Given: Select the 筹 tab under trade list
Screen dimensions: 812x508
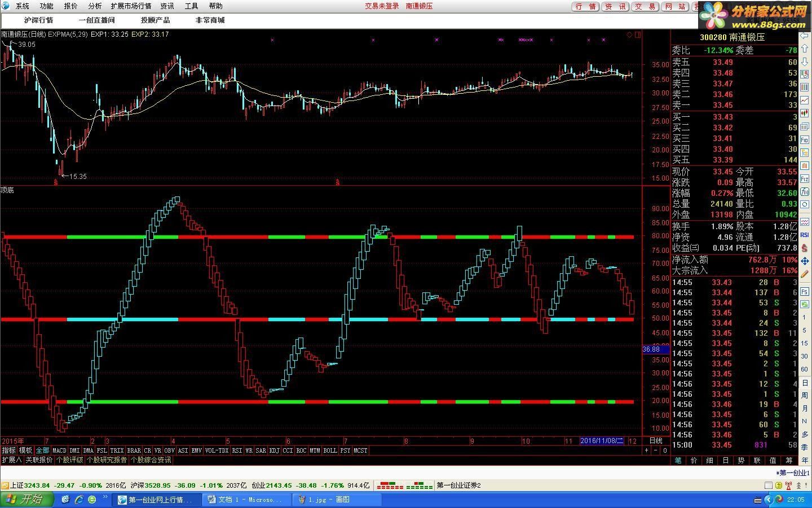Looking at the screenshot, I should point(789,461).
